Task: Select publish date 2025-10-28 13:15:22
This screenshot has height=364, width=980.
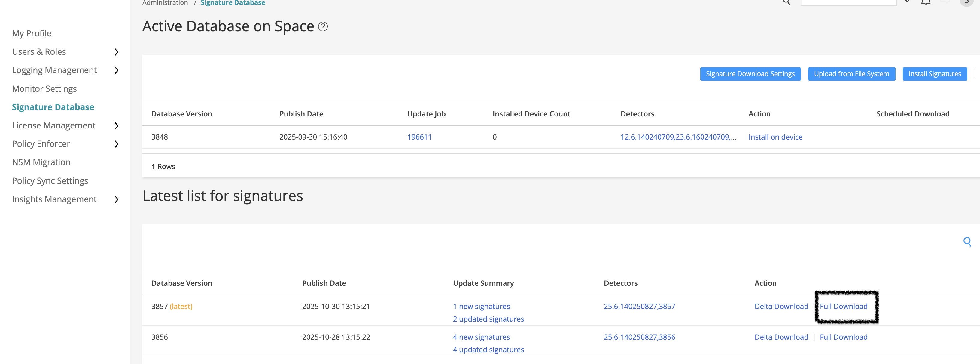Action: click(336, 337)
